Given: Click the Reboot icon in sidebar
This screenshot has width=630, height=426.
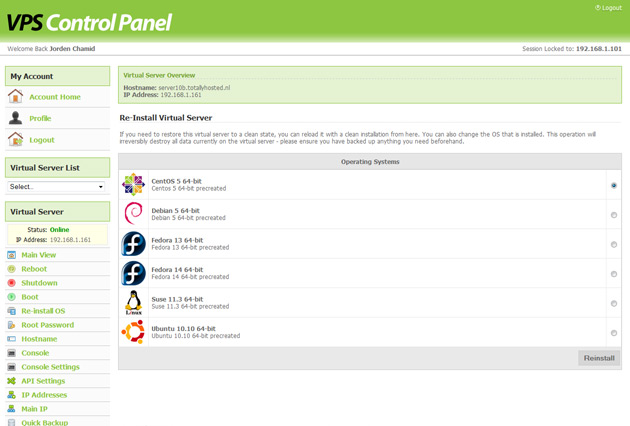Looking at the screenshot, I should point(12,269).
